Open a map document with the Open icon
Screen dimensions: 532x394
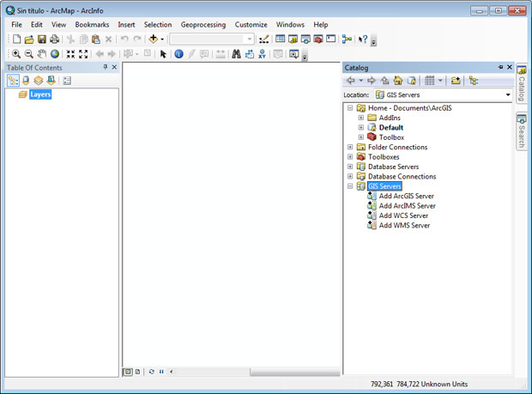pyautogui.click(x=29, y=39)
